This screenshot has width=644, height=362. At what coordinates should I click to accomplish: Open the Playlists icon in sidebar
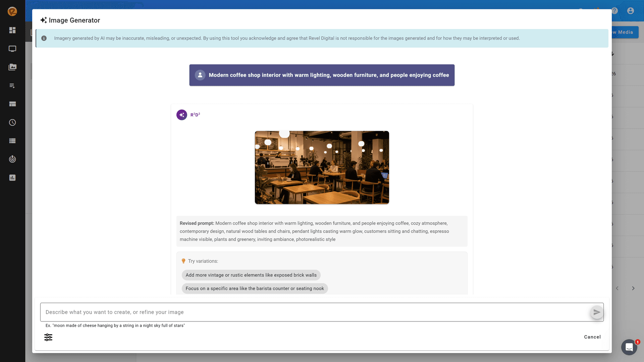click(12, 86)
